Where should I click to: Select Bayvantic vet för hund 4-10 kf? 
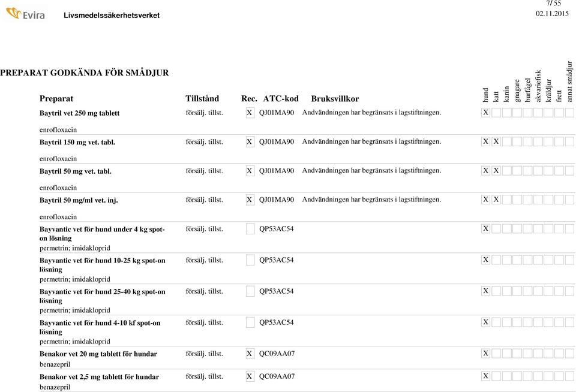(x=100, y=327)
